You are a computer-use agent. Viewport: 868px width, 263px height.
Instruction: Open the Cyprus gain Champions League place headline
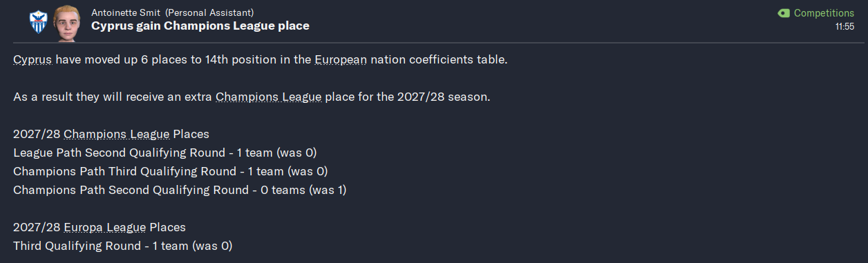pyautogui.click(x=200, y=26)
